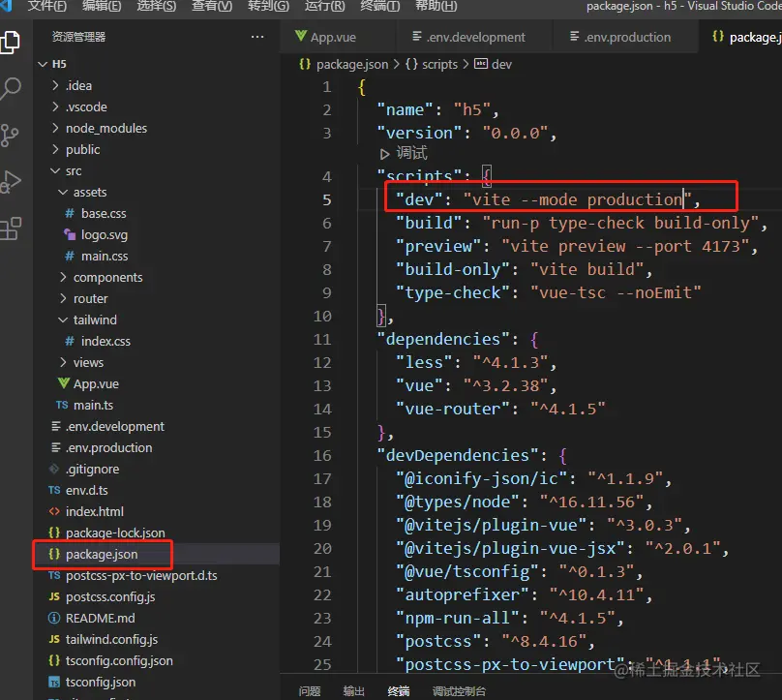The width and height of the screenshot is (782, 700).
Task: Open the 转到(G) menu
Action: click(x=268, y=6)
